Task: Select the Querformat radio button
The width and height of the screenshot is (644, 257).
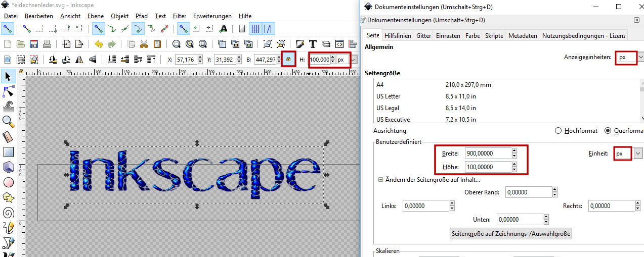Action: coord(608,131)
